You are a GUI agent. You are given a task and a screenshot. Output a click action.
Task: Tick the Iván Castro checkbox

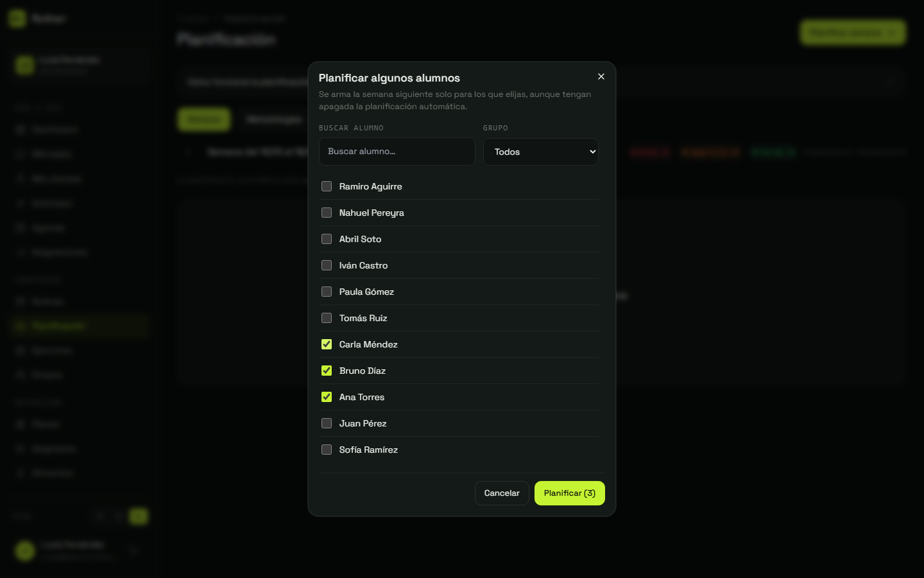tap(327, 265)
